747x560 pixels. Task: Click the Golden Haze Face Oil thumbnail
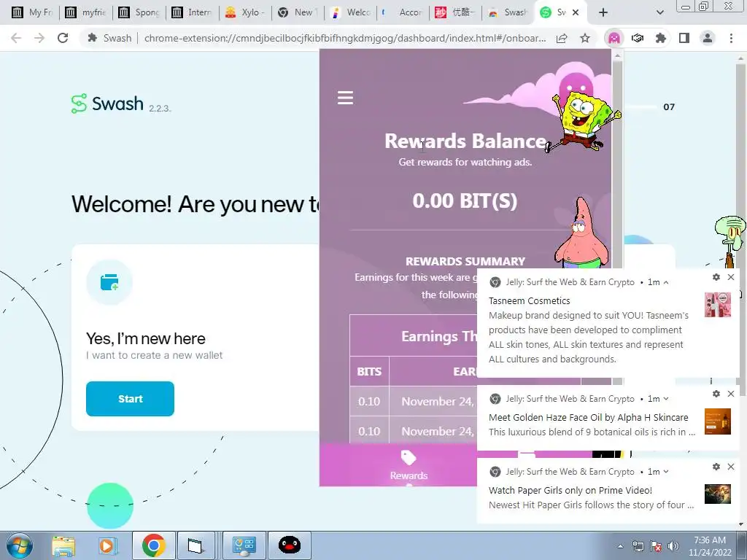click(x=718, y=421)
